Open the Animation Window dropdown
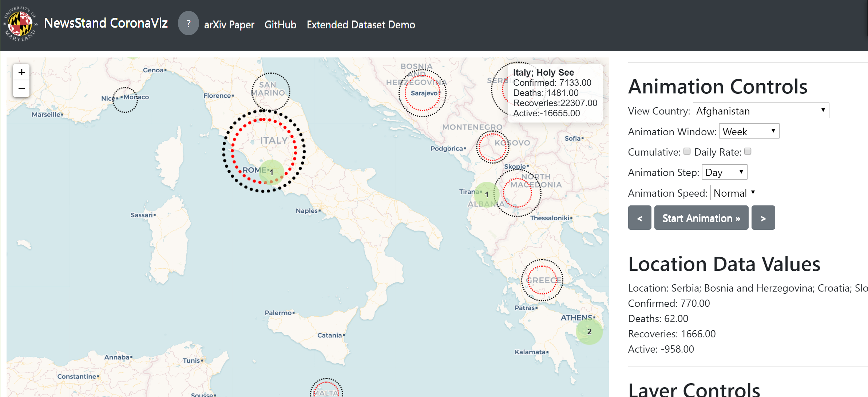Viewport: 868px width, 397px height. tap(749, 131)
